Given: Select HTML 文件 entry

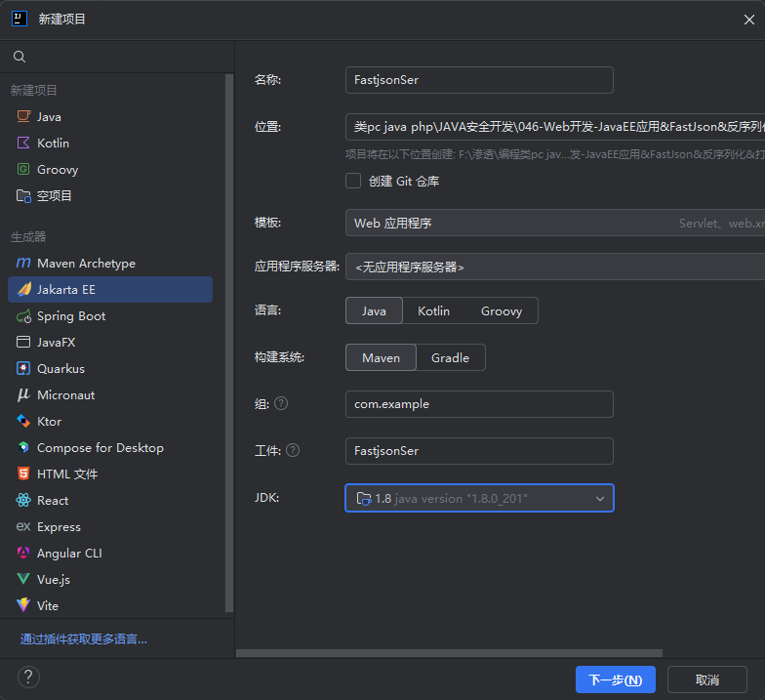Looking at the screenshot, I should click(x=110, y=474).
